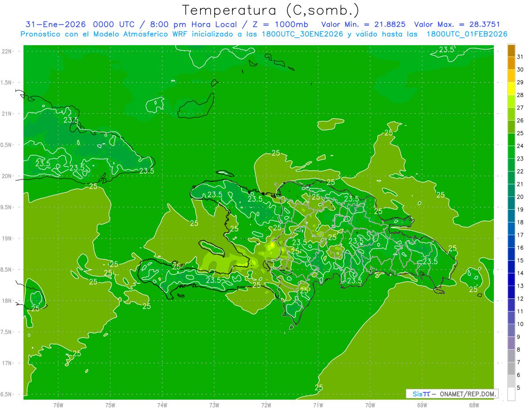
Task: Click the colorbar label "28"
Action: click(x=520, y=95)
